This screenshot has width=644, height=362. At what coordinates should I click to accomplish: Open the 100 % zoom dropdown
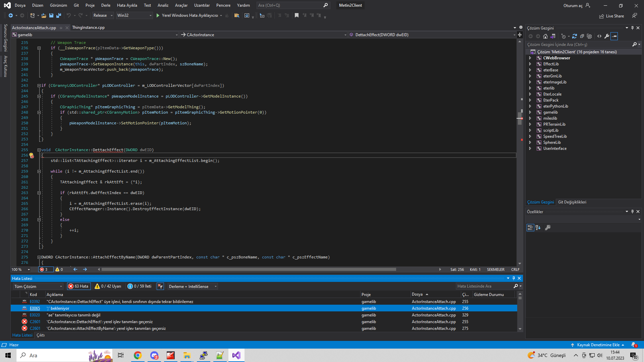click(21, 269)
